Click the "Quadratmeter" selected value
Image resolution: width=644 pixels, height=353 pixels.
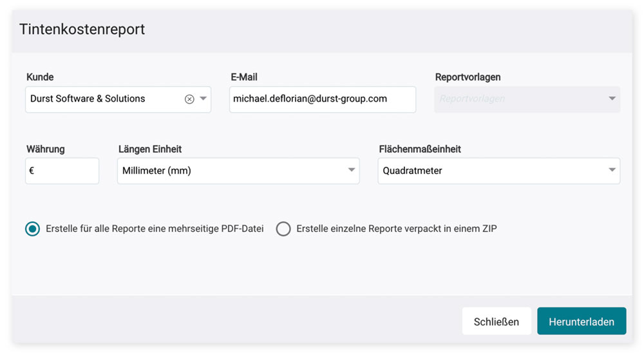pyautogui.click(x=413, y=171)
